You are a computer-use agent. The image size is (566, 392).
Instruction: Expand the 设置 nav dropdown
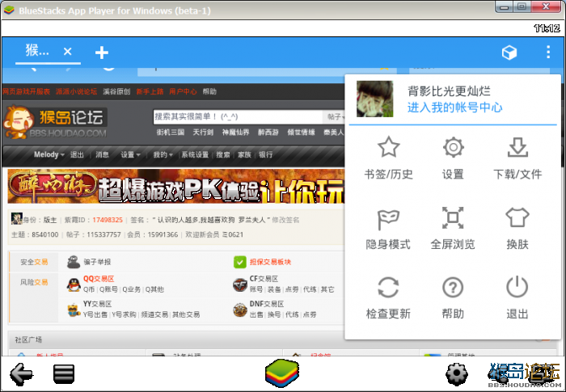point(130,155)
